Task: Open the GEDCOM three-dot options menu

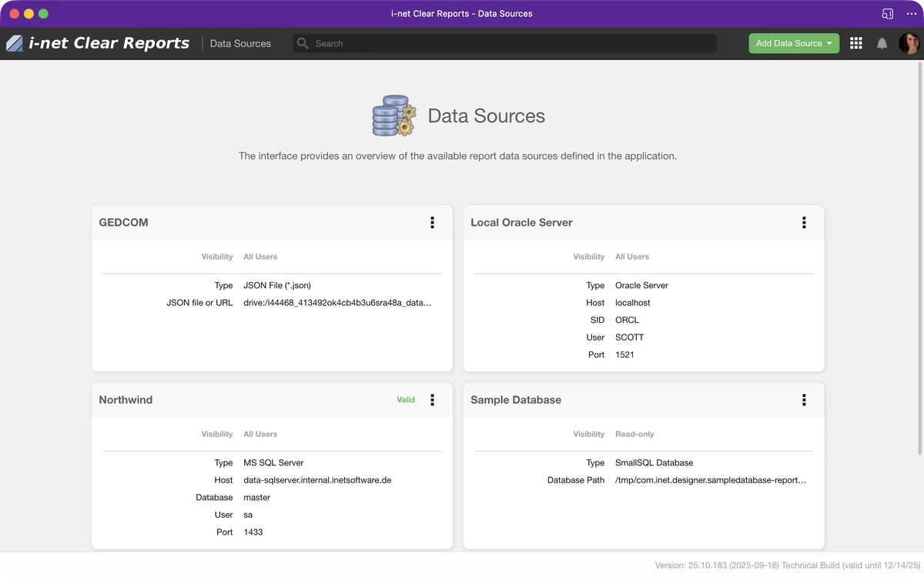Action: tap(432, 223)
